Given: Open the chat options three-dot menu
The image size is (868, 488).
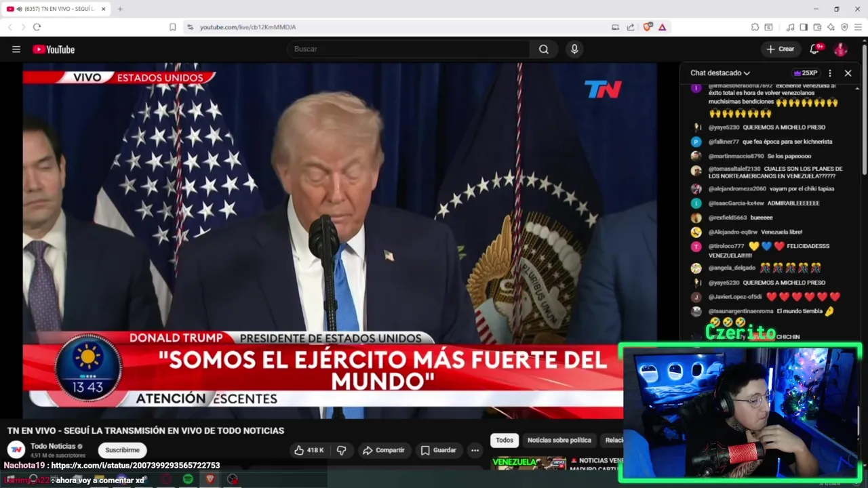Looking at the screenshot, I should [x=829, y=73].
